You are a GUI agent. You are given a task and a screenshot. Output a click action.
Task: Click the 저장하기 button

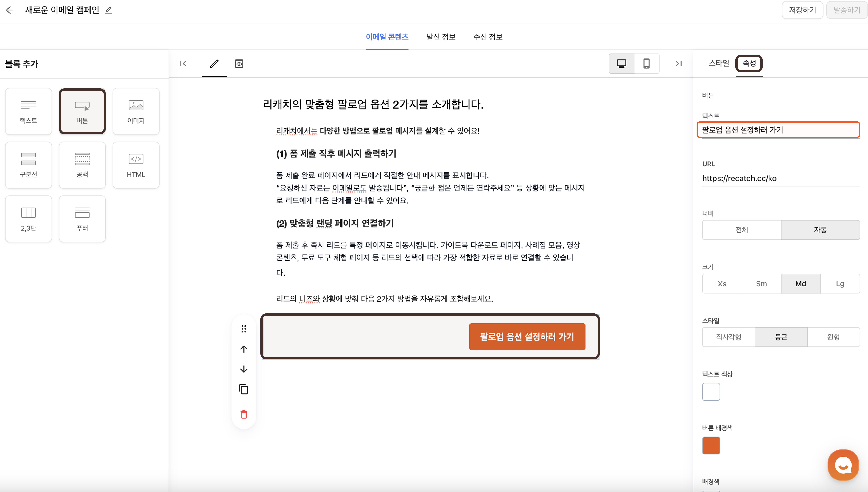(802, 10)
